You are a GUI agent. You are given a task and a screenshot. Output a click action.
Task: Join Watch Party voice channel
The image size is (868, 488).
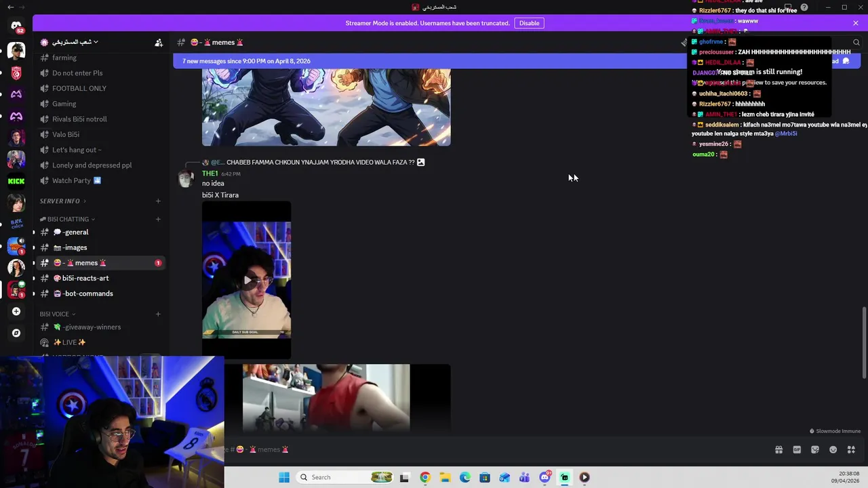pos(102,181)
